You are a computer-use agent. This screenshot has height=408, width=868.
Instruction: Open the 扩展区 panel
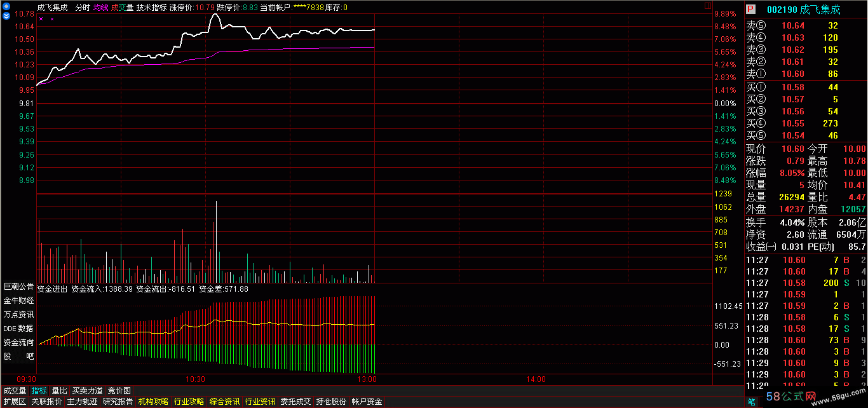click(15, 402)
